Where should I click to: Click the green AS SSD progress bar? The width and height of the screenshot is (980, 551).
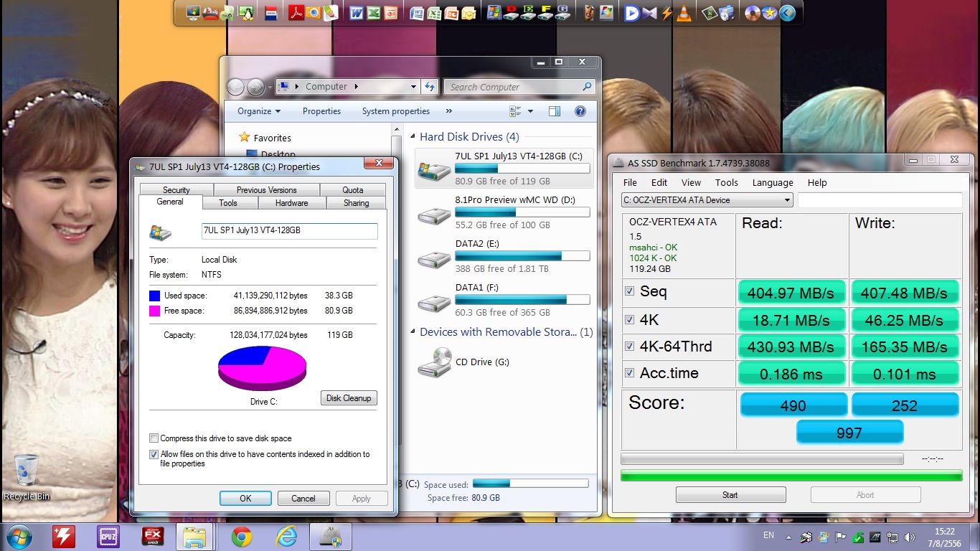pos(791,475)
